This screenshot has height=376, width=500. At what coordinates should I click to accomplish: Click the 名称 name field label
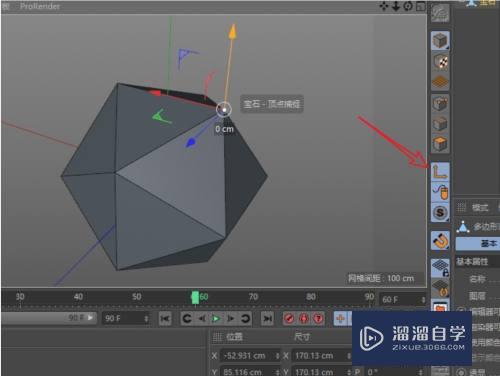(x=477, y=279)
